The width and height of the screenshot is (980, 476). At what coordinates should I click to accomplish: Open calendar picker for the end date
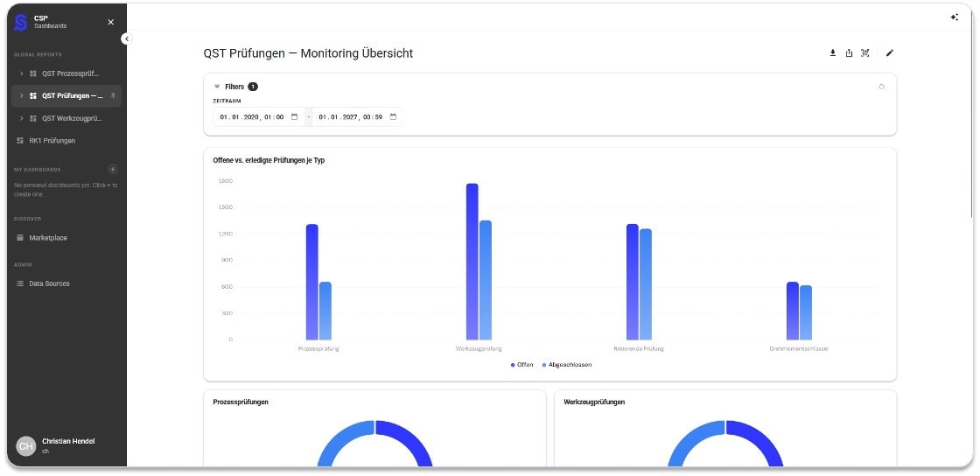393,117
